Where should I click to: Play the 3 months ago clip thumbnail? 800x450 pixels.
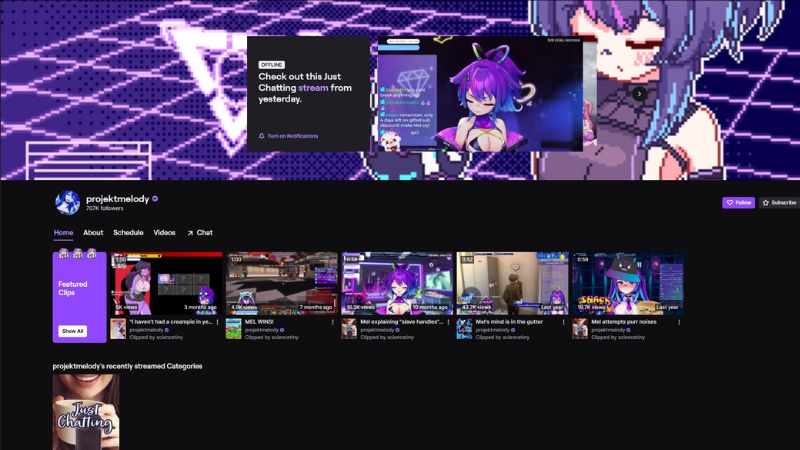(166, 283)
